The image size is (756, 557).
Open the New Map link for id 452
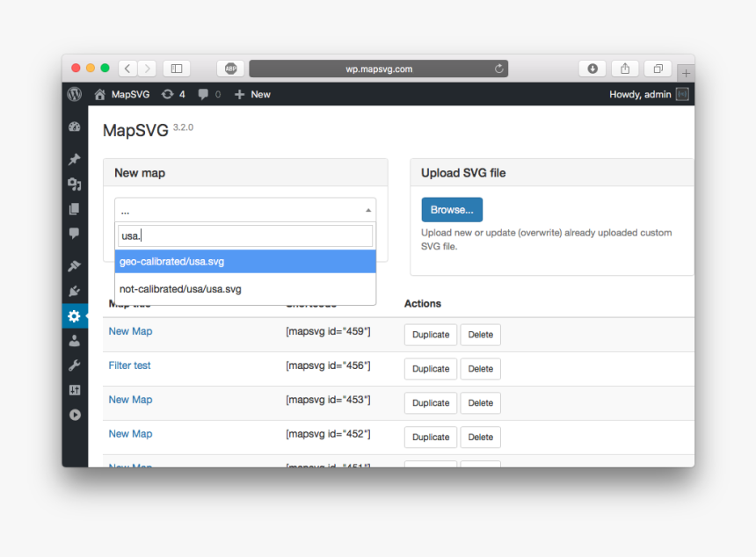[130, 434]
